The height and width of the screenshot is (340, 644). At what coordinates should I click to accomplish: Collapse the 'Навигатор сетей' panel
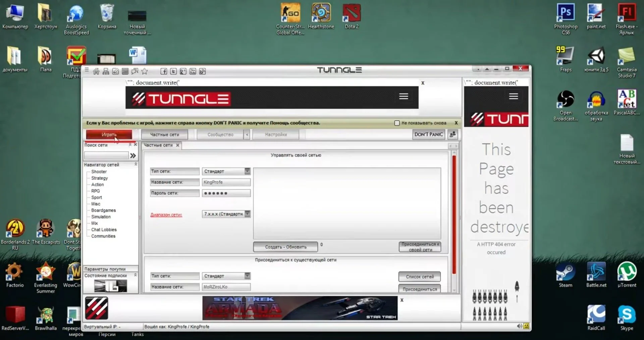(x=136, y=164)
